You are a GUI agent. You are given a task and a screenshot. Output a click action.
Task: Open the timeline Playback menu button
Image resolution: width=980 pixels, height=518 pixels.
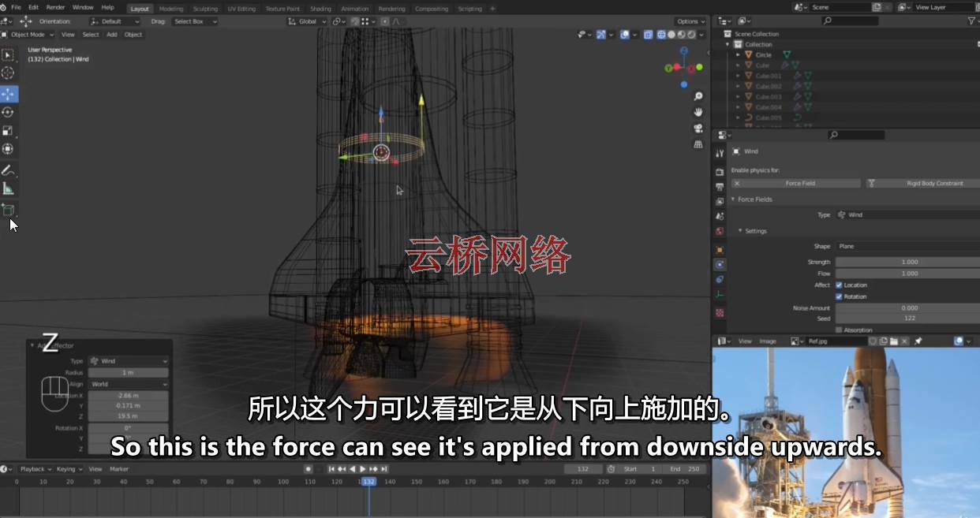35,469
